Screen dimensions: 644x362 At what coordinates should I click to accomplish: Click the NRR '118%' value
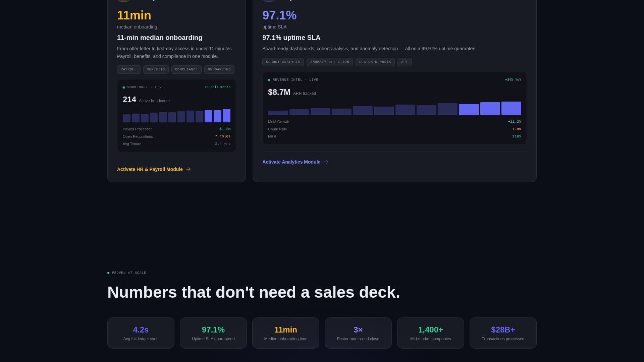pyautogui.click(x=517, y=136)
